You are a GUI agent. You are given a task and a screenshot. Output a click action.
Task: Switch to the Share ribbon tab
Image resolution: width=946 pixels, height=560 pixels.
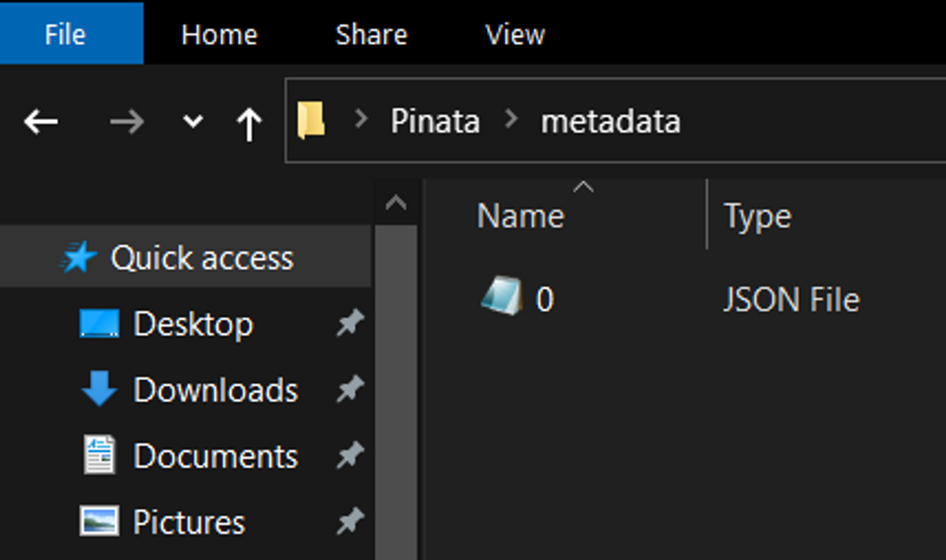pyautogui.click(x=371, y=35)
